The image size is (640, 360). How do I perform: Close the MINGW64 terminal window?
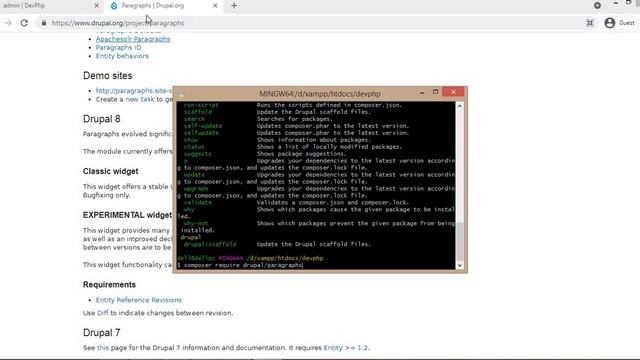pos(453,92)
